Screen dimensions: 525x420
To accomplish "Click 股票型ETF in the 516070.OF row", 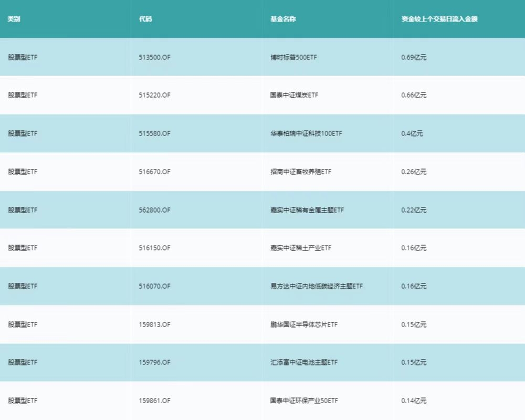I will 23,286.
